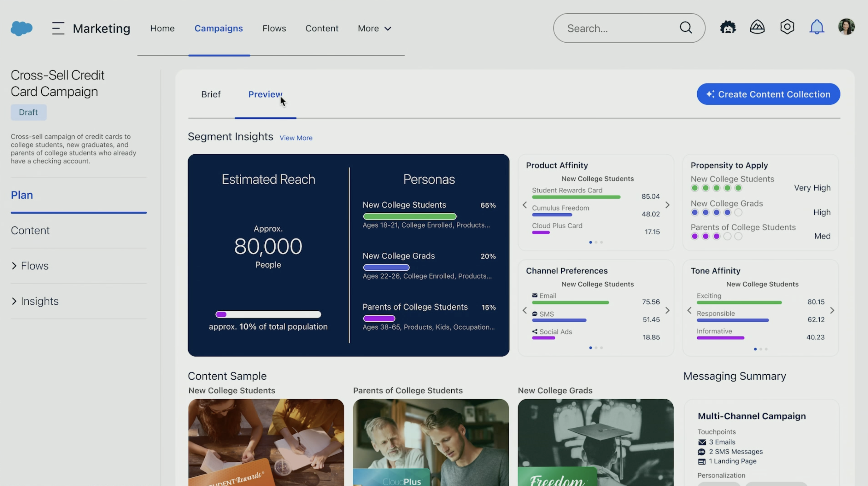Show next Product Affinity persona
Image resolution: width=868 pixels, height=486 pixels.
(x=667, y=205)
